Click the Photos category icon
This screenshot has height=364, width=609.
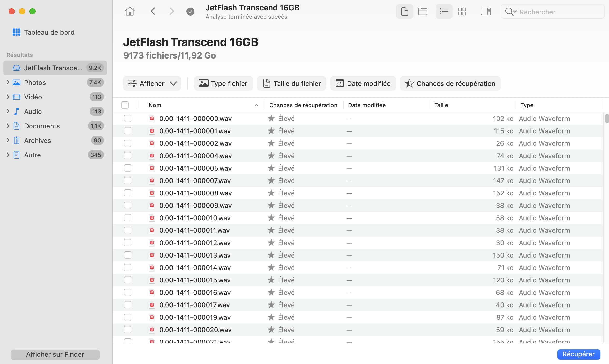[16, 82]
